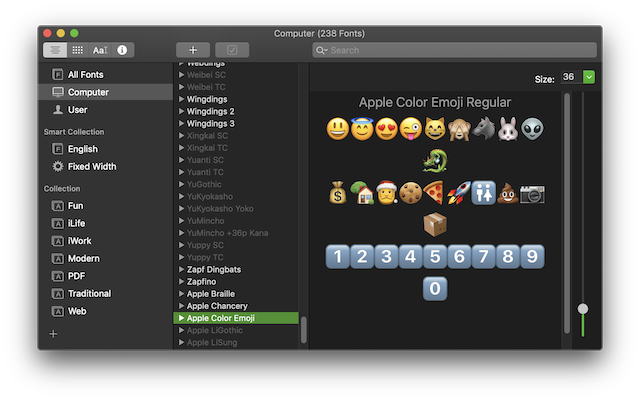Expand the Wingdings 2 font family

[x=182, y=111]
